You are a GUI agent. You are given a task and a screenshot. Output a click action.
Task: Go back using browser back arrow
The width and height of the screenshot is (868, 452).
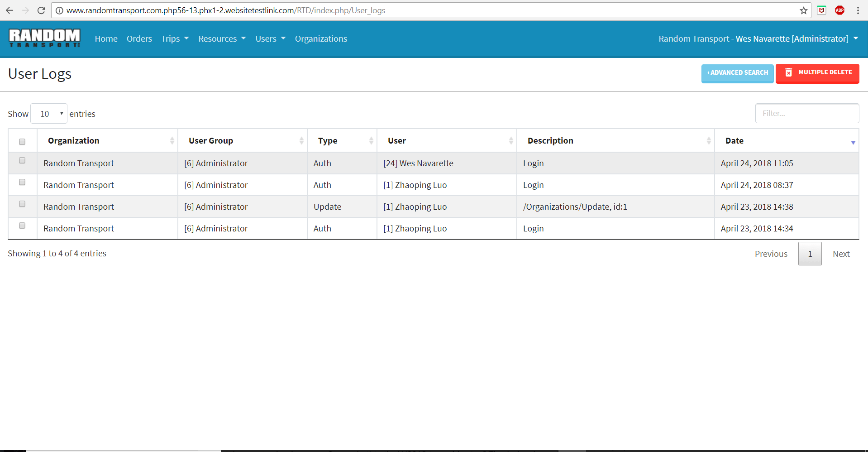click(10, 10)
